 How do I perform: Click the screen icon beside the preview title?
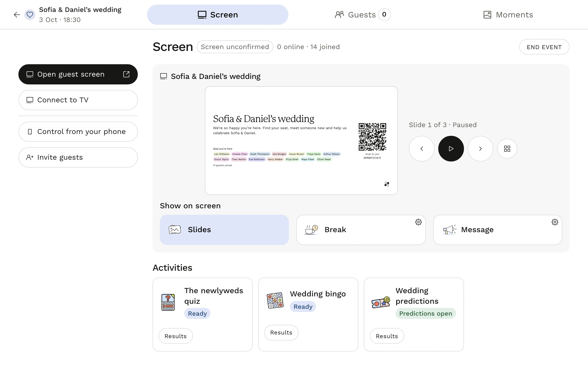tap(164, 76)
